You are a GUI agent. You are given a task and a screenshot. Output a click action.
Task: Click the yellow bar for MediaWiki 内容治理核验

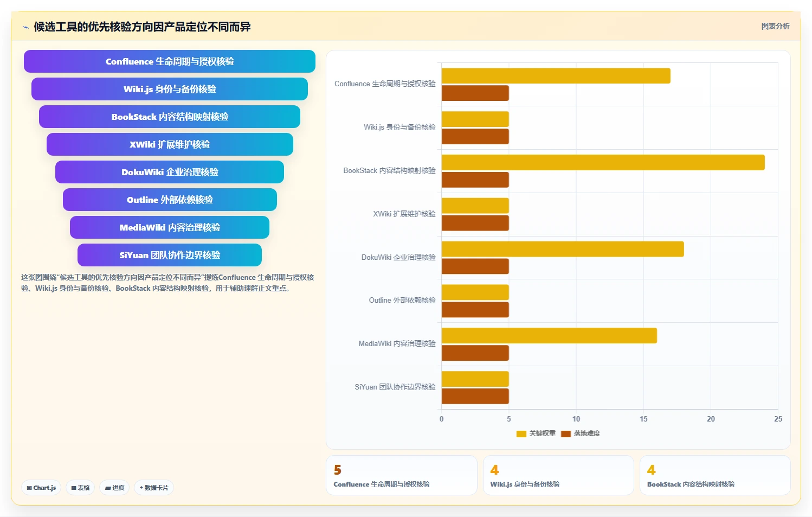(x=549, y=336)
